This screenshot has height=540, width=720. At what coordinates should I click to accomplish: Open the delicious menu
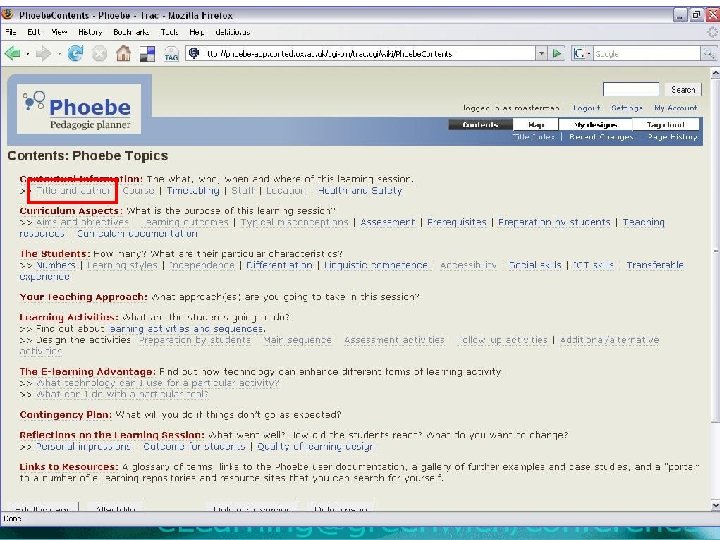232,32
